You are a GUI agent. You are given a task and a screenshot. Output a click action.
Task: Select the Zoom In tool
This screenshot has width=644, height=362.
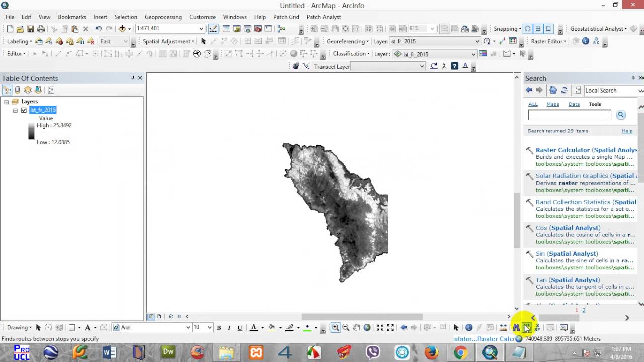(335, 327)
